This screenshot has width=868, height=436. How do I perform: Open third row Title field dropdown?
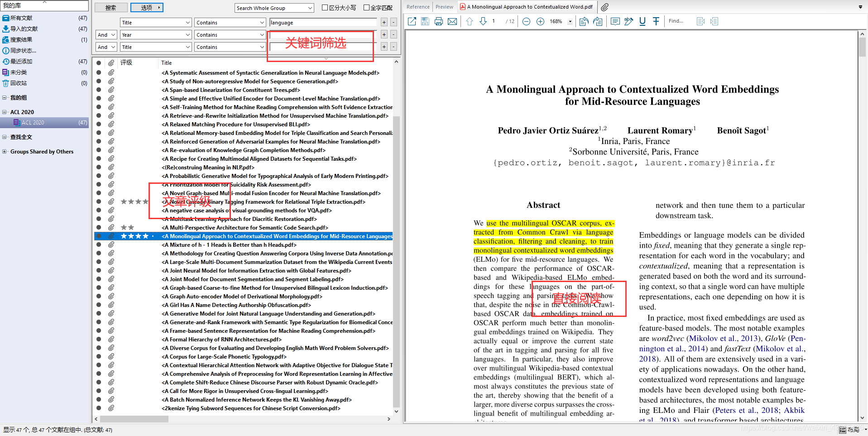156,47
